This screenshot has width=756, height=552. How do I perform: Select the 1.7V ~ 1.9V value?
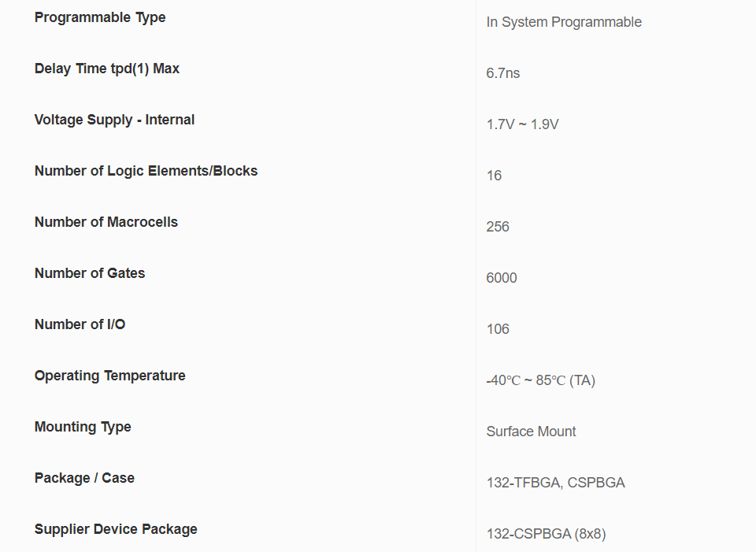click(523, 124)
